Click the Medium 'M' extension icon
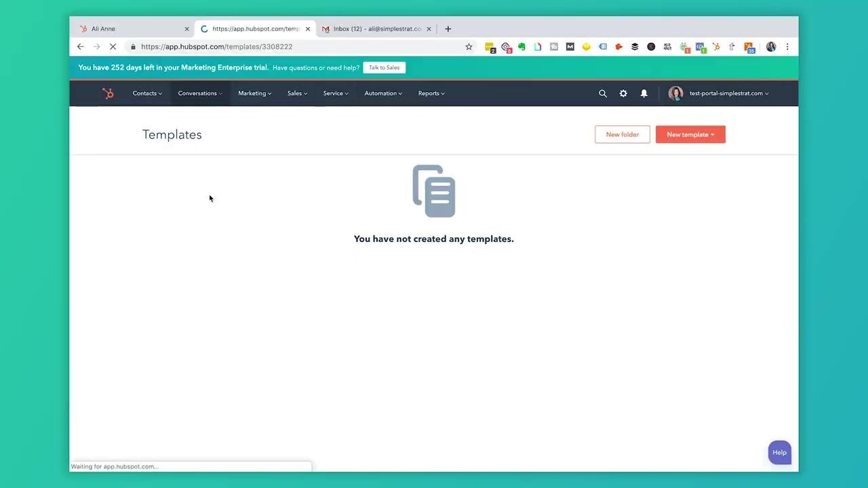Viewport: 868px width, 488px height. 570,47
